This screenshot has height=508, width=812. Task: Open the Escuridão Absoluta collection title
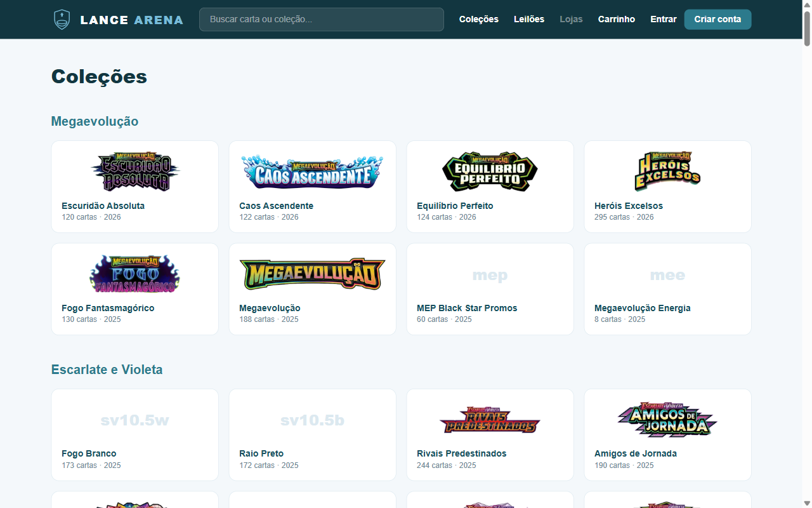pyautogui.click(x=103, y=206)
